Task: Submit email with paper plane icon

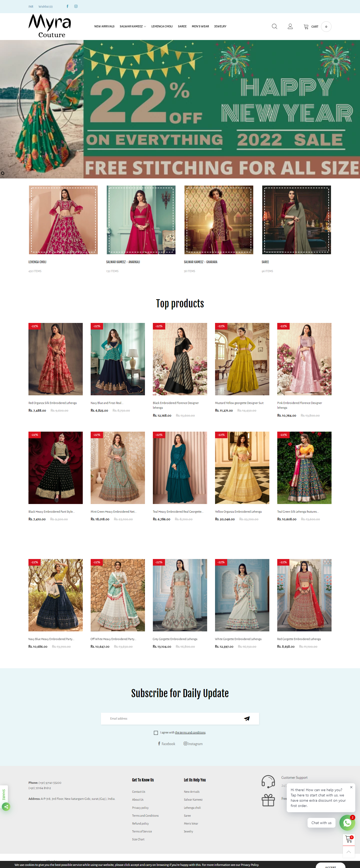Action: (247, 719)
